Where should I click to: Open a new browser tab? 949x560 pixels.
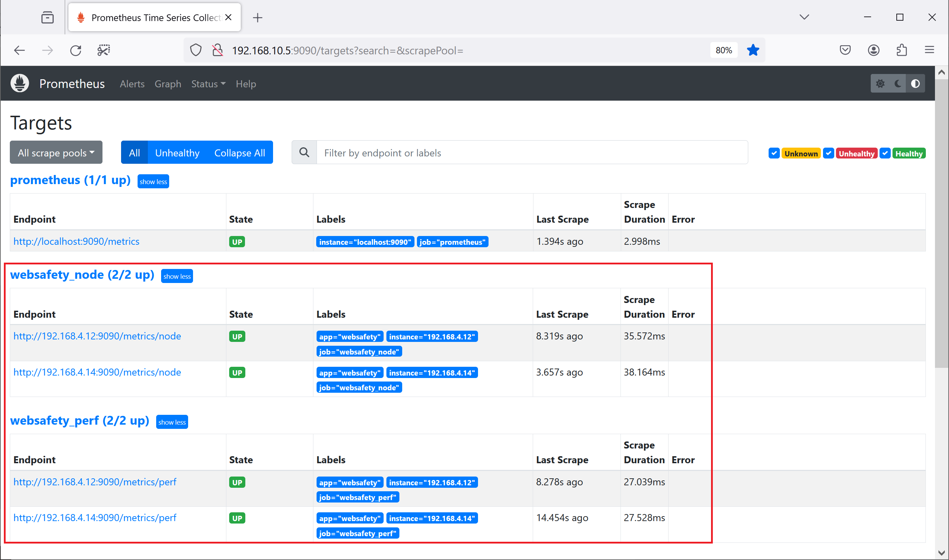[x=258, y=18]
